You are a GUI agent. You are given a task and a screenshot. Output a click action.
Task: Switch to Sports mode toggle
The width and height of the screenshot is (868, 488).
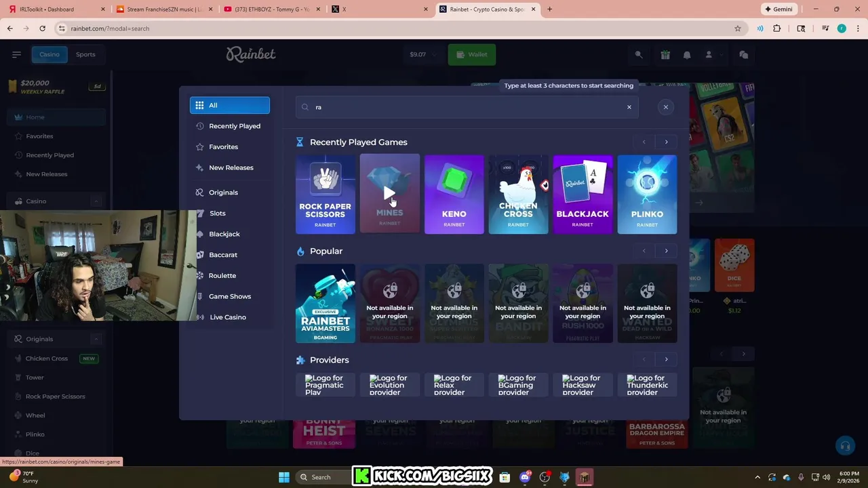click(x=85, y=54)
